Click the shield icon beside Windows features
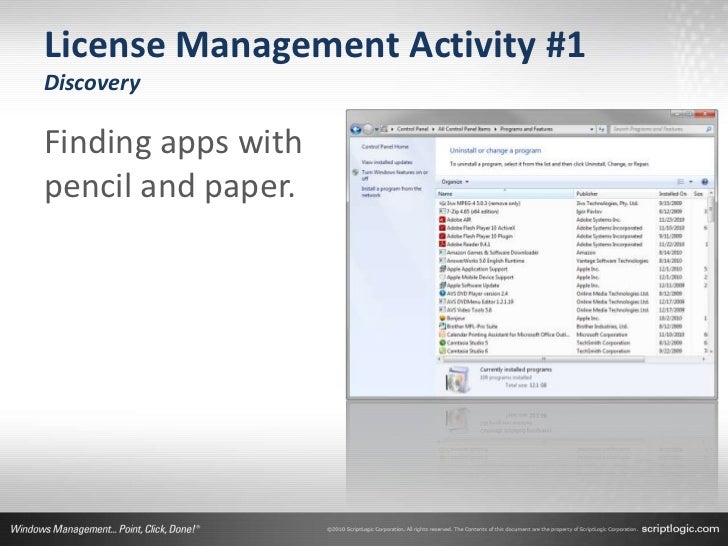Image resolution: width=728 pixels, height=546 pixels. 355,172
